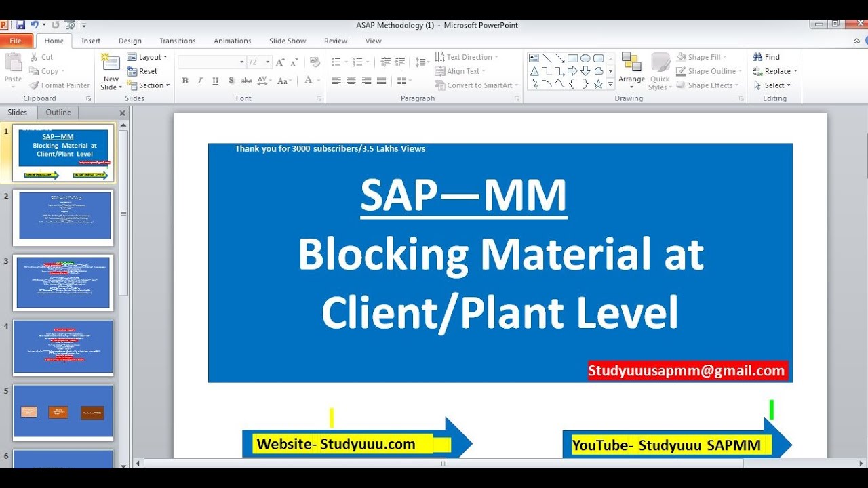Open the Replace dropdown arrow
868x488 pixels.
pos(795,71)
